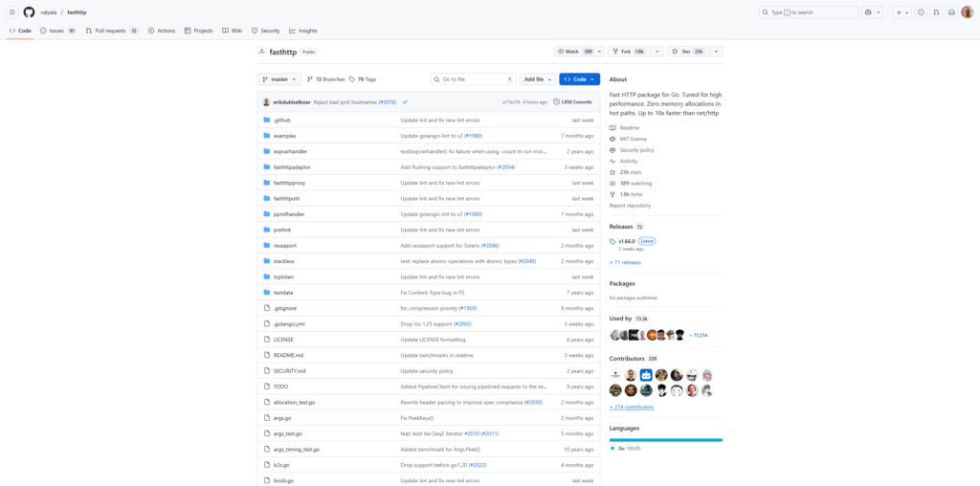This screenshot has height=486, width=980.
Task: Open the notifications inbox icon
Action: click(951, 12)
